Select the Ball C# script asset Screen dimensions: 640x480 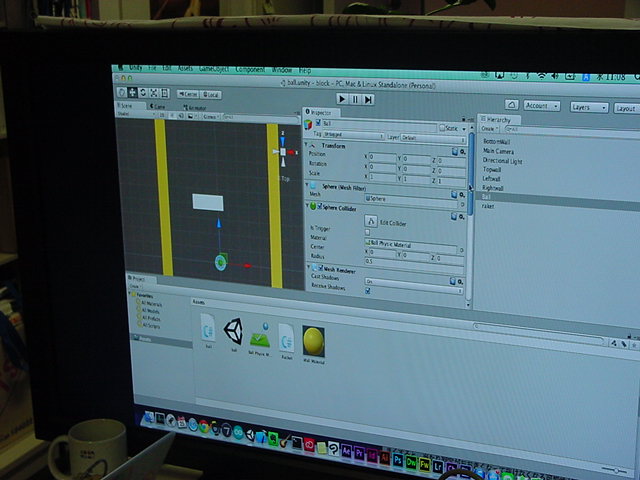208,327
